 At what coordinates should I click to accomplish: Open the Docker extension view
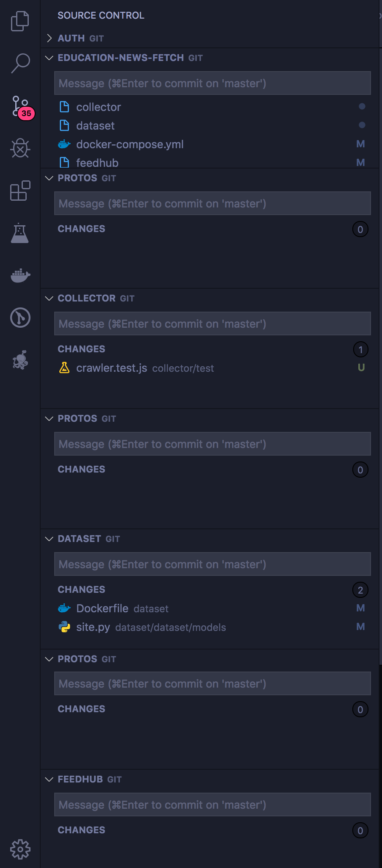(x=20, y=275)
